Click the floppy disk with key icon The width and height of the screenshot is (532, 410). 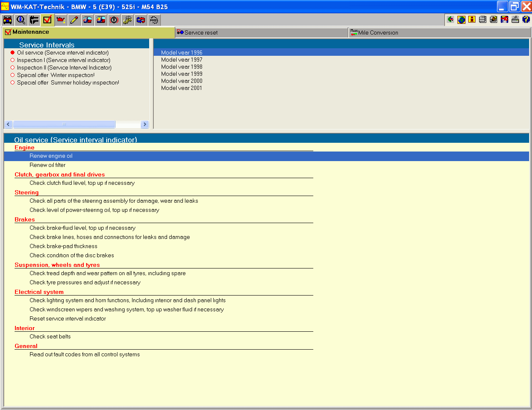(505, 19)
